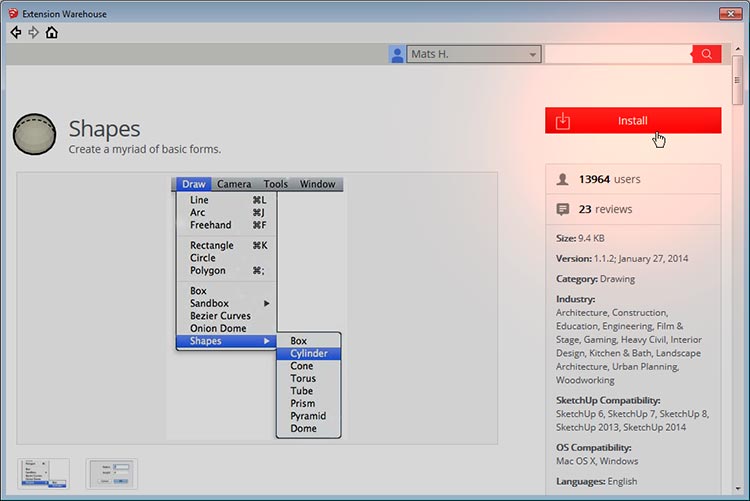The width and height of the screenshot is (750, 501).
Task: Open the 23 reviews link
Action: pos(605,209)
